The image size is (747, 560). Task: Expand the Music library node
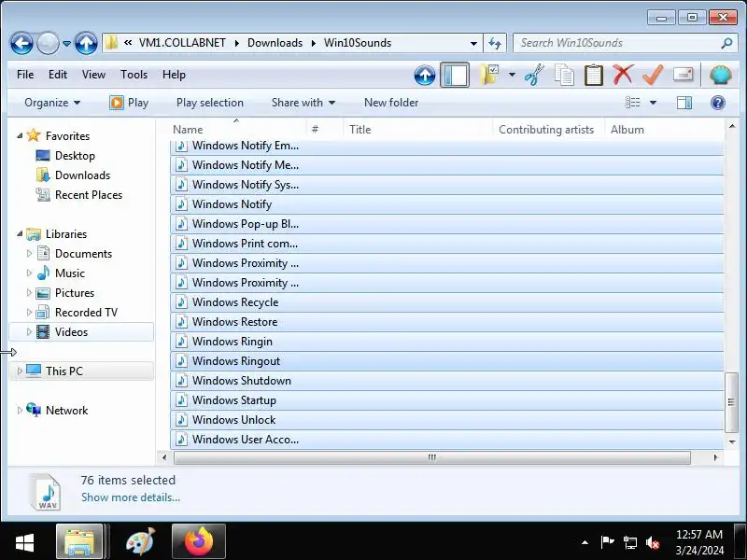point(29,273)
